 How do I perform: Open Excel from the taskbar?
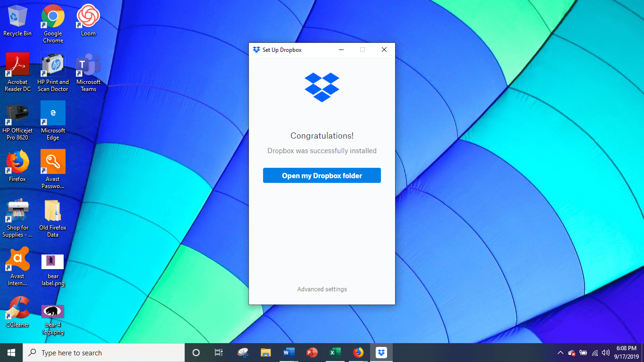click(x=335, y=353)
